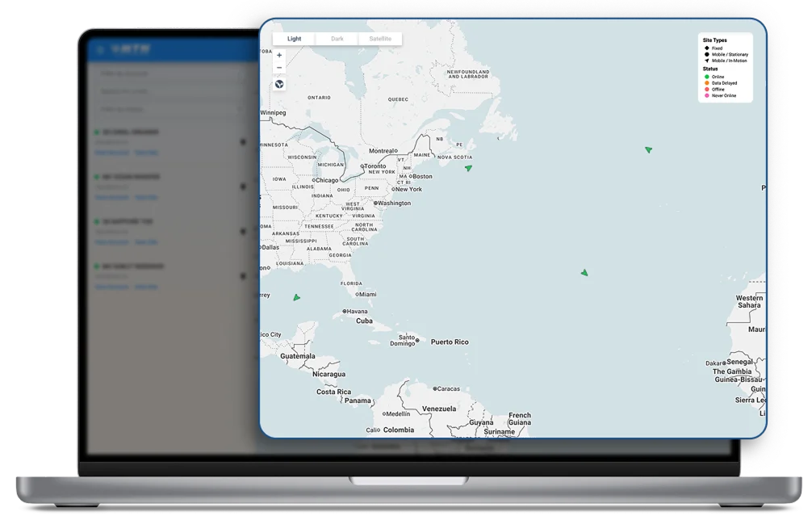Click the globe icon below the zoom controls
The image size is (812, 516).
pyautogui.click(x=278, y=83)
